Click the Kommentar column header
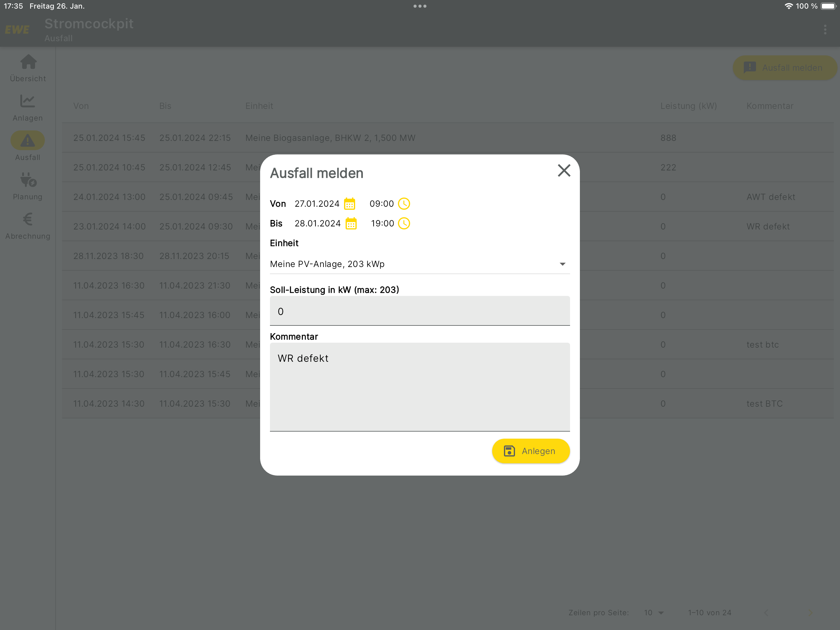The width and height of the screenshot is (840, 630). click(770, 106)
